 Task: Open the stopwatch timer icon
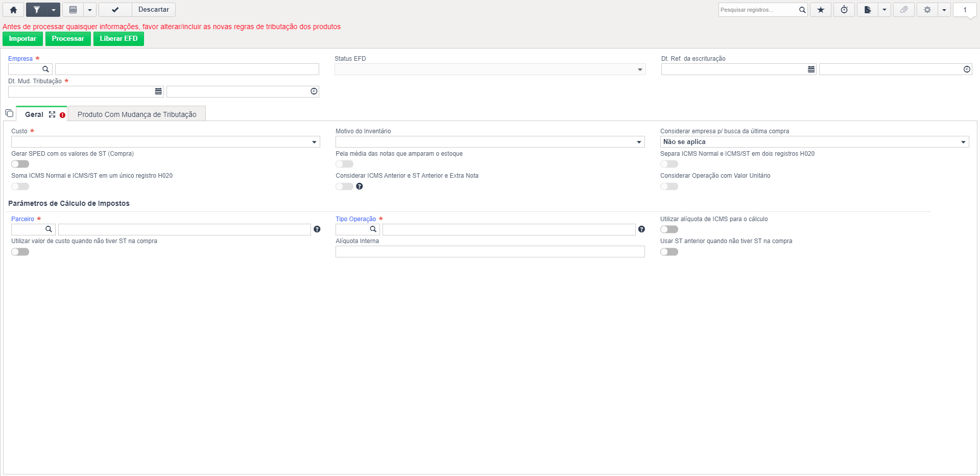[844, 10]
